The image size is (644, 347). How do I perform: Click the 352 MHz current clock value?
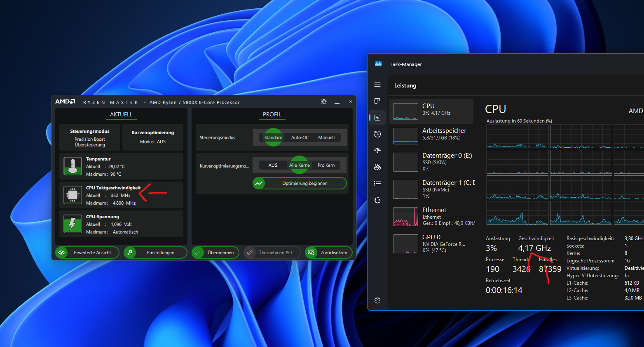(x=120, y=196)
